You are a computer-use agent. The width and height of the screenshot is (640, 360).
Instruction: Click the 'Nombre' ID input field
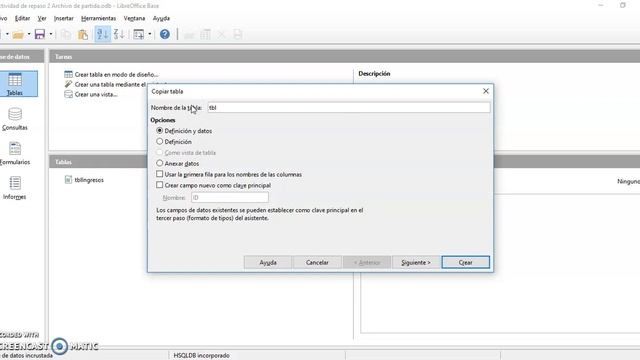[x=230, y=198]
